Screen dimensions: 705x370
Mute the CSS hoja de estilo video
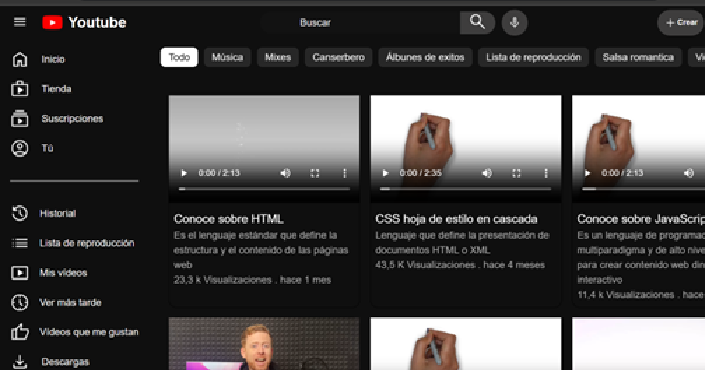pos(487,173)
